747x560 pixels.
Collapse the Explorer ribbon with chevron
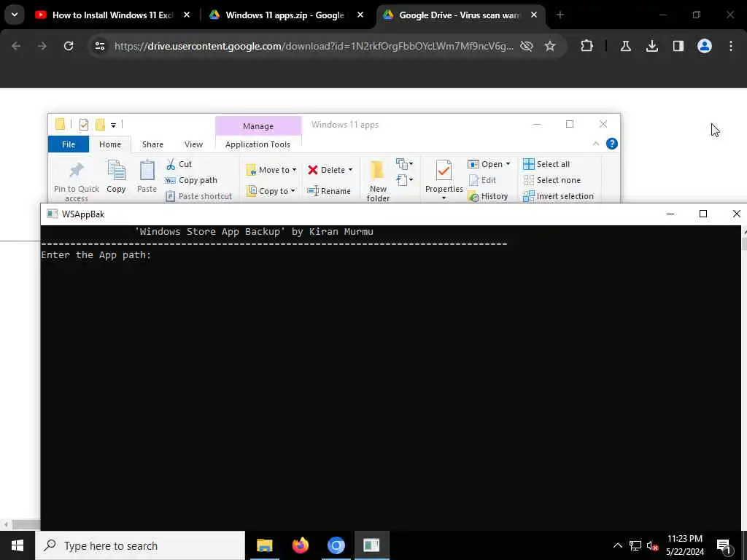tap(596, 144)
